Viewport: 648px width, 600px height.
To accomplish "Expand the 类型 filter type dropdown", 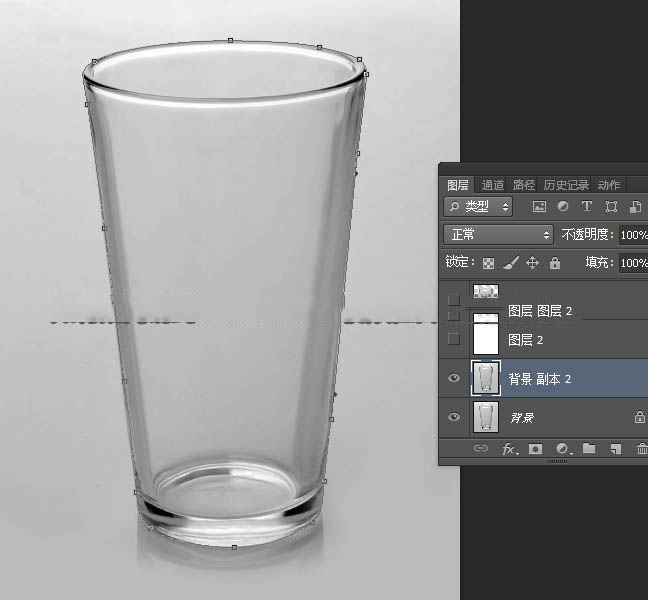I will click(479, 207).
